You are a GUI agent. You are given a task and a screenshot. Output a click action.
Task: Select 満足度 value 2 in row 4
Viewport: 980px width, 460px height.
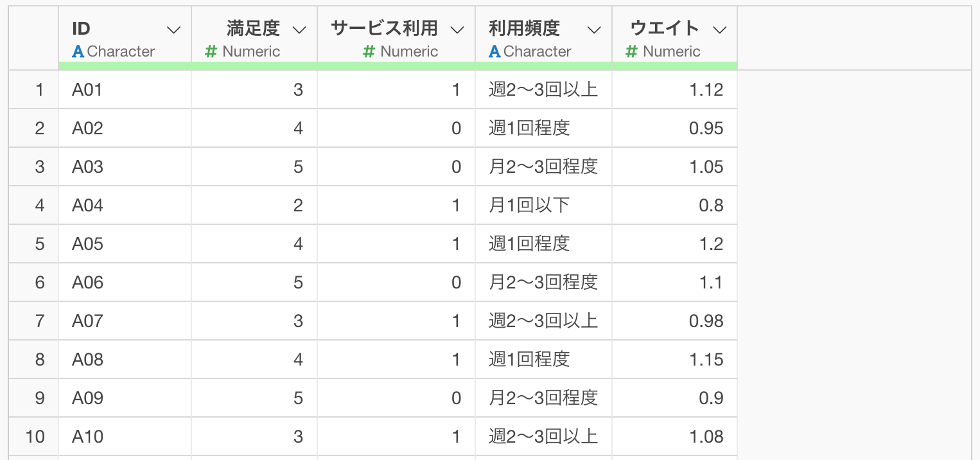pos(298,206)
